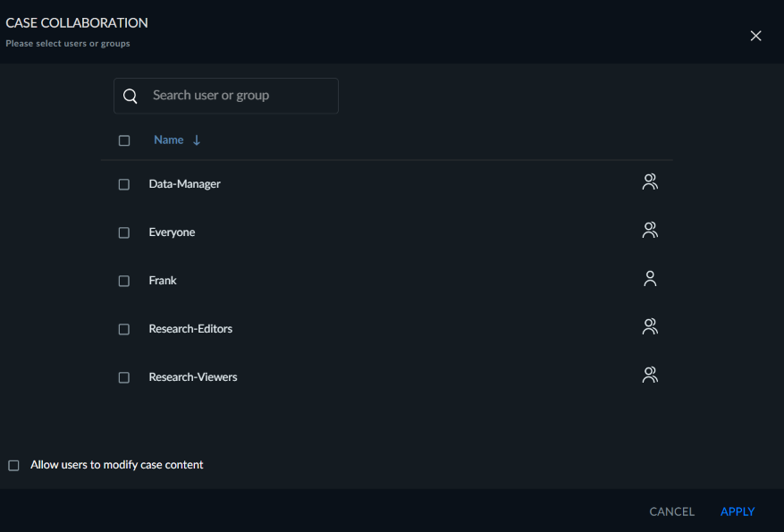The image size is (784, 532).
Task: Tick the Everyone checkbox
Action: pyautogui.click(x=124, y=232)
